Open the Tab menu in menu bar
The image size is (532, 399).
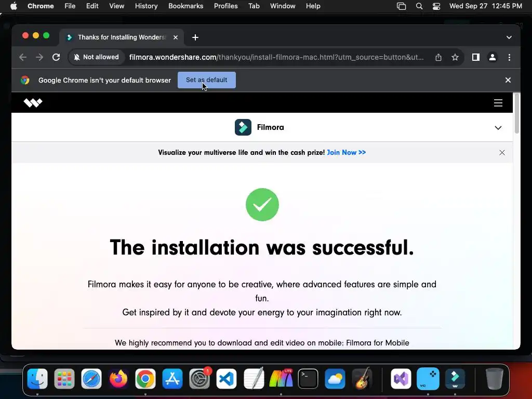pos(254,6)
